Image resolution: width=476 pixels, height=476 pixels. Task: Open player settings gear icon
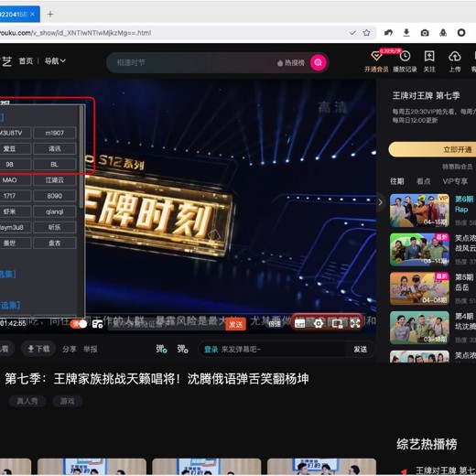[319, 324]
